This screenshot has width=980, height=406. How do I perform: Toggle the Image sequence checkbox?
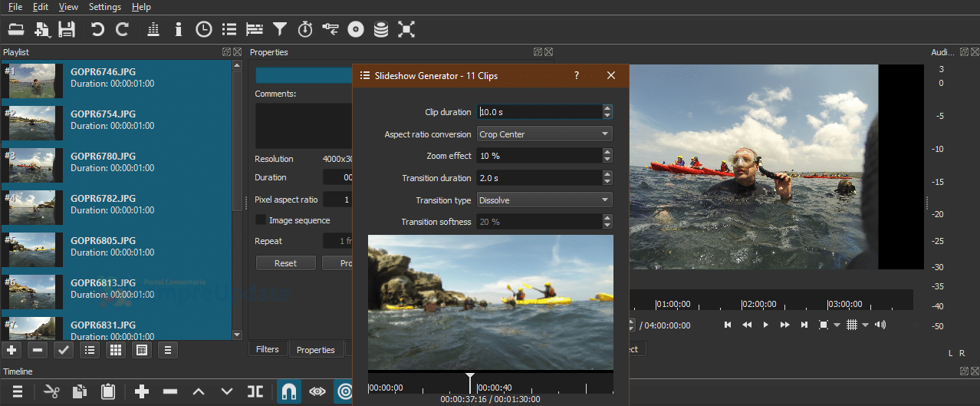click(x=261, y=220)
